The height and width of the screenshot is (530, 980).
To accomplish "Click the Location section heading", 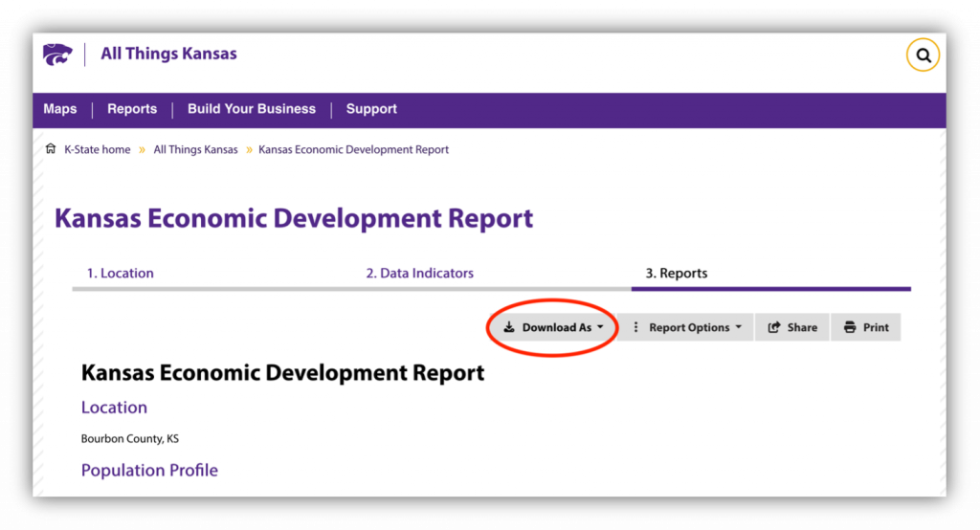I will (115, 408).
